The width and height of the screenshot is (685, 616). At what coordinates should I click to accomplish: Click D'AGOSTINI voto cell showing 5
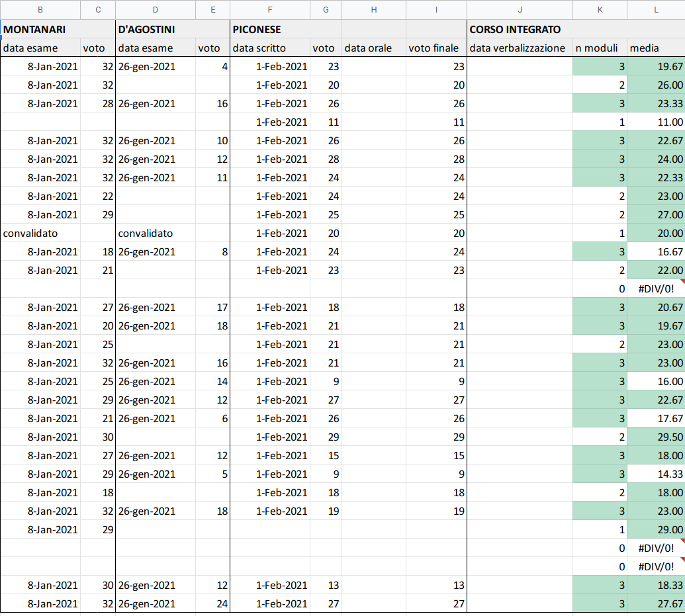(212, 474)
